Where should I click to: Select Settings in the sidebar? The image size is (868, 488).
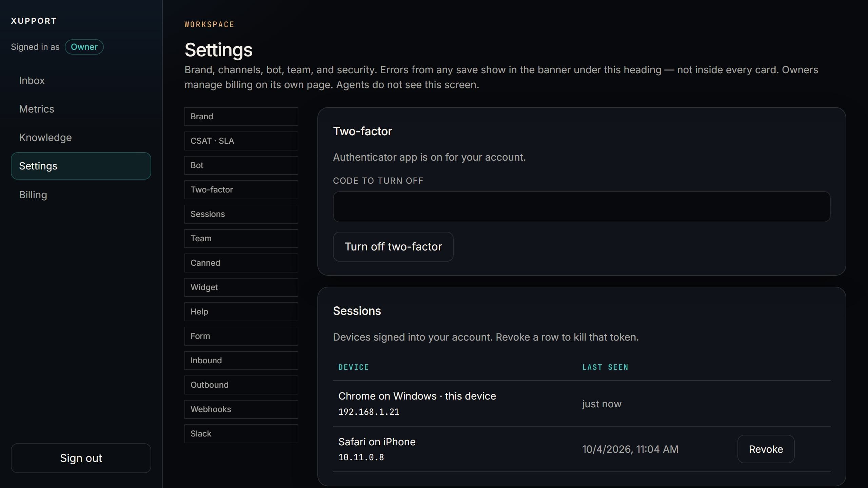[81, 166]
